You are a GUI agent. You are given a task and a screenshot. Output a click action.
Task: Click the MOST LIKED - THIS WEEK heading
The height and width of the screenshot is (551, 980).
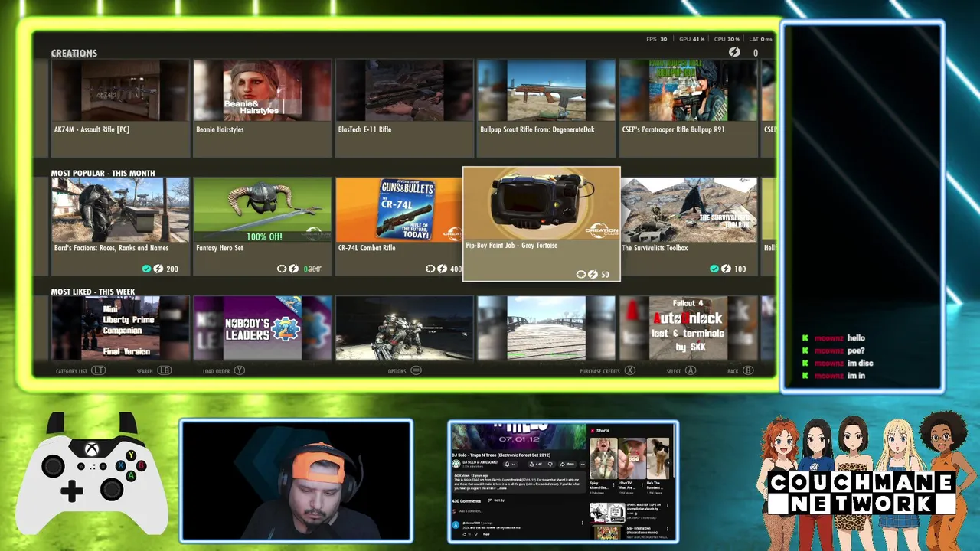93,292
